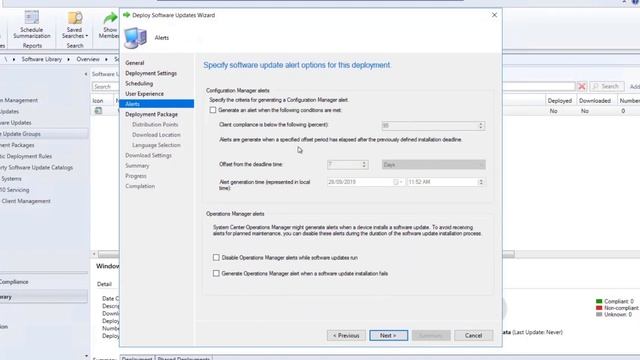
Task: Click the Next button
Action: pyautogui.click(x=389, y=336)
